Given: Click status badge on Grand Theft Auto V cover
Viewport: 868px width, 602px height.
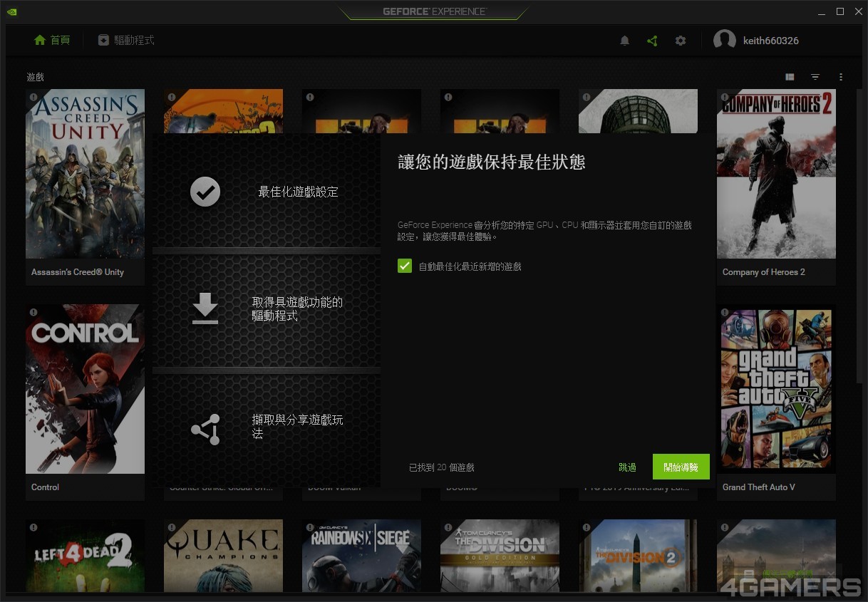Looking at the screenshot, I should pyautogui.click(x=724, y=312).
